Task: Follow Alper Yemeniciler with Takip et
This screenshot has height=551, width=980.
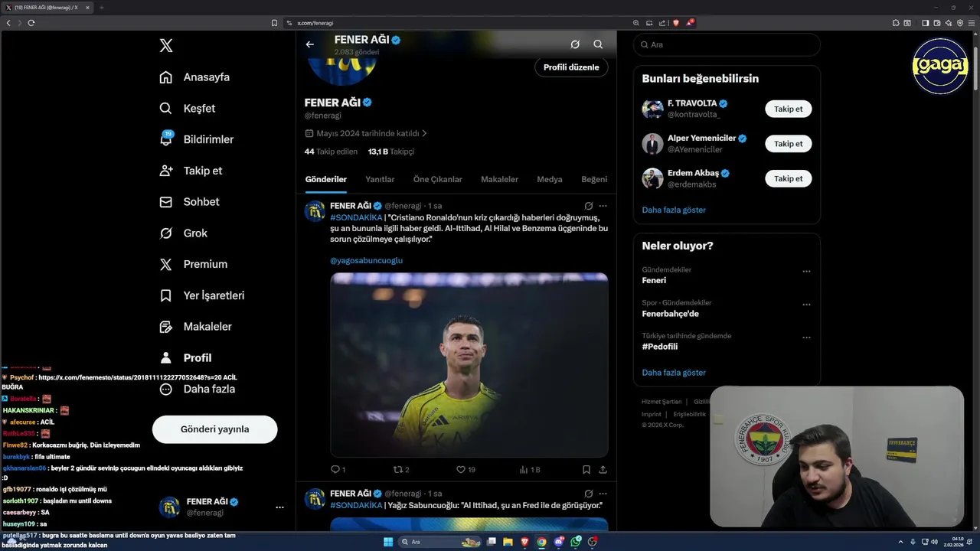Action: (x=788, y=144)
